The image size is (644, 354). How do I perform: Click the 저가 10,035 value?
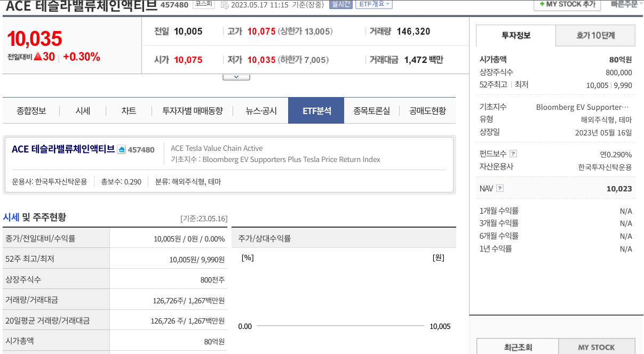click(261, 60)
